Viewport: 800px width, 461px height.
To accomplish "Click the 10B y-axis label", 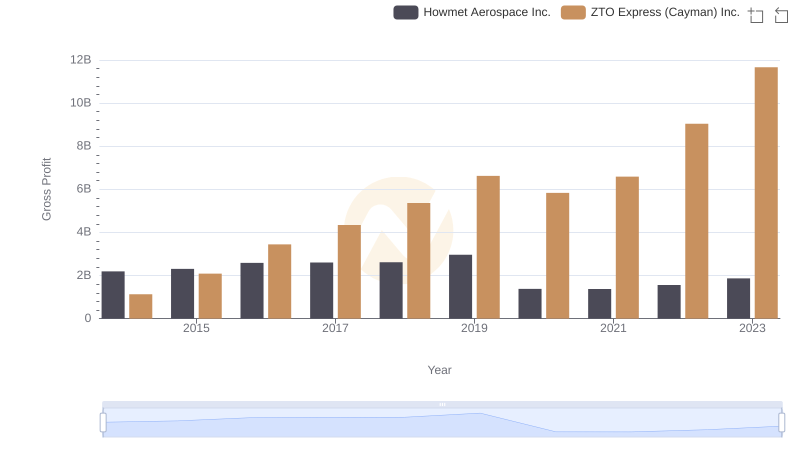I will pos(81,103).
